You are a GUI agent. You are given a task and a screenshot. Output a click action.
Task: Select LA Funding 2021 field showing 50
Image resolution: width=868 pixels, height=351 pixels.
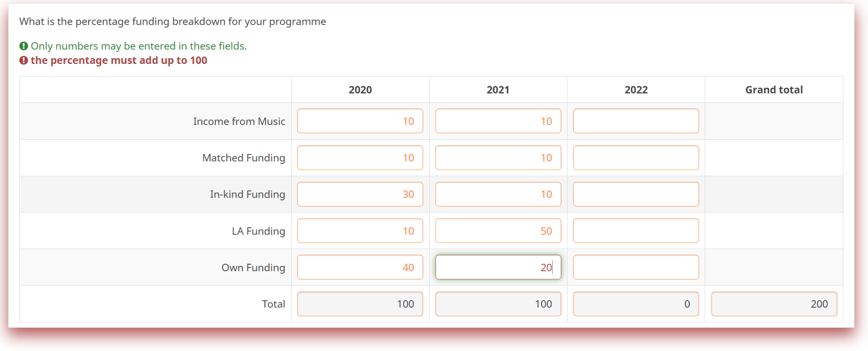[498, 231]
